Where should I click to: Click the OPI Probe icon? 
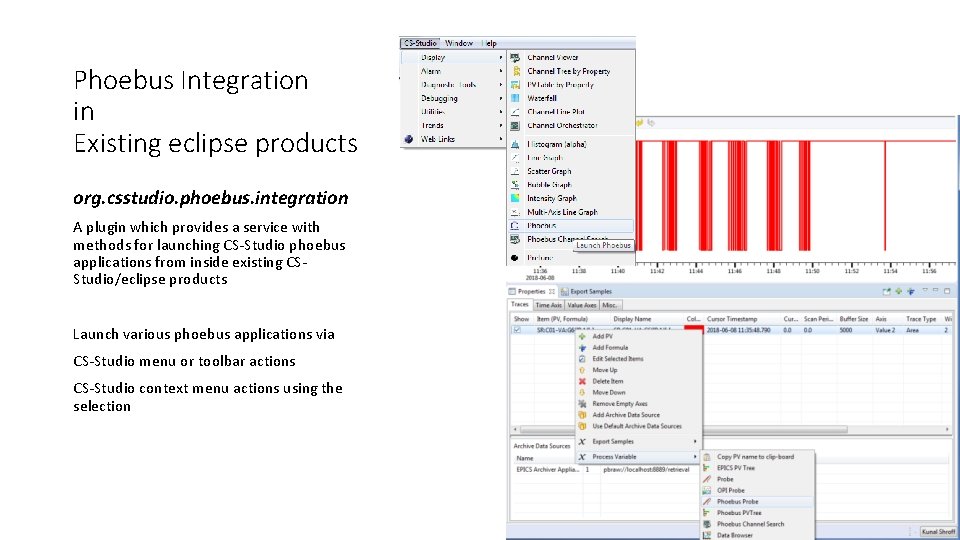pos(707,490)
